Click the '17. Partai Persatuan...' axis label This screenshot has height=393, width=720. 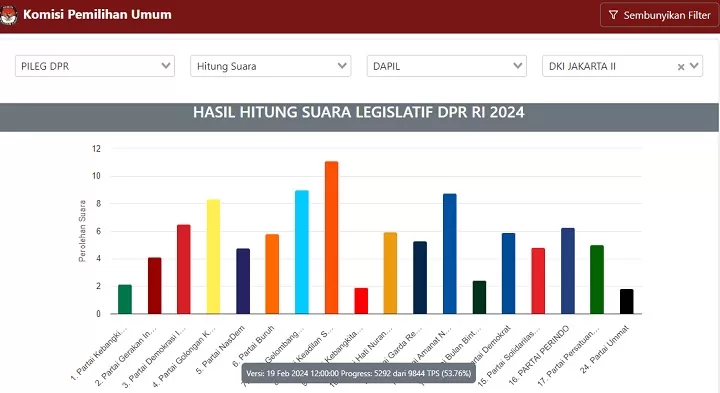[568, 355]
